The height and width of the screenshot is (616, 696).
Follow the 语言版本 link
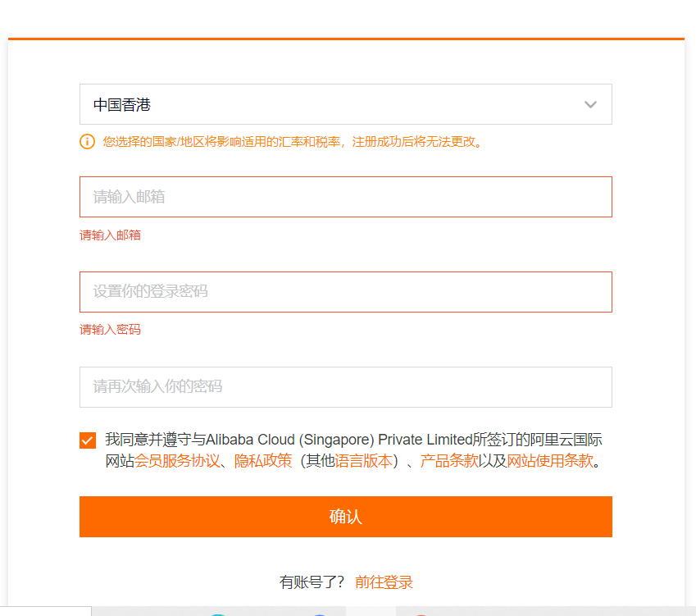point(363,461)
